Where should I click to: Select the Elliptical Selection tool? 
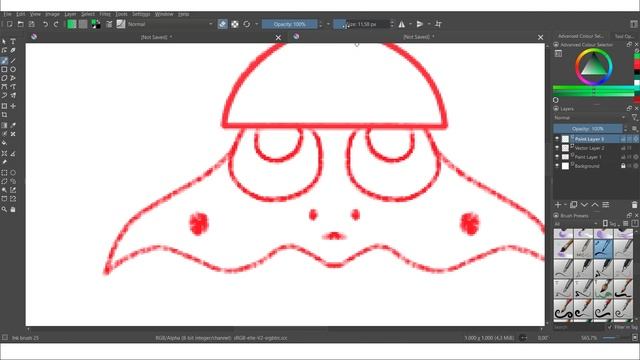13,173
